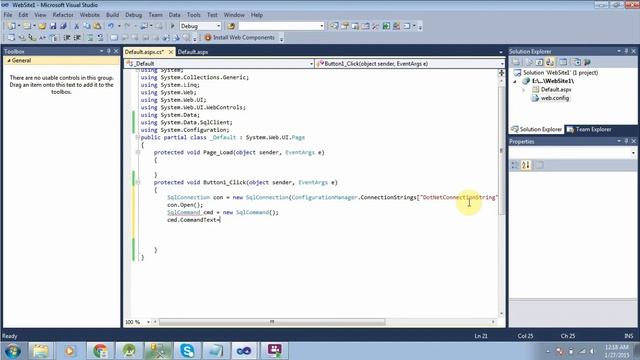
Task: Open the Tools menu
Action: pyautogui.click(x=193, y=15)
